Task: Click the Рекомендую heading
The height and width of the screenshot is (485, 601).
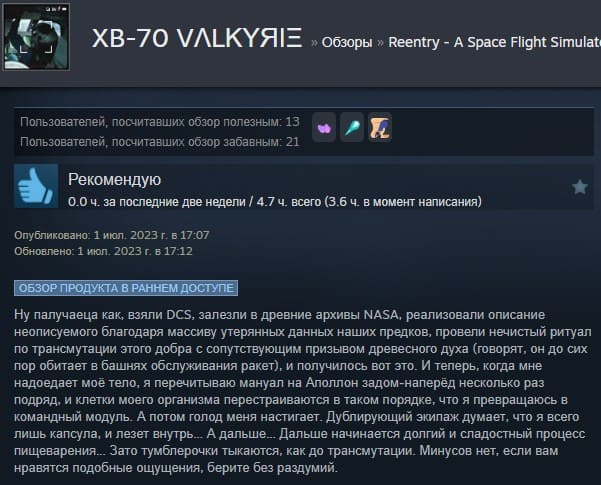Action: click(115, 179)
